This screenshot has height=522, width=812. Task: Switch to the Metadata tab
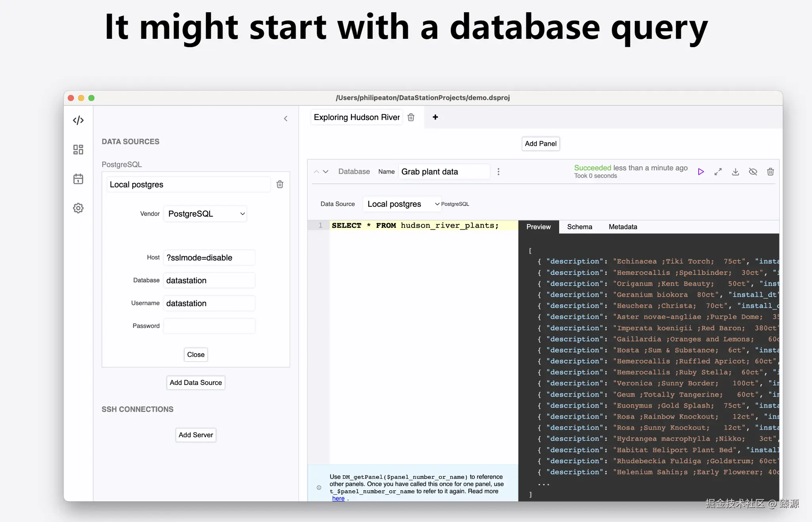pos(623,227)
